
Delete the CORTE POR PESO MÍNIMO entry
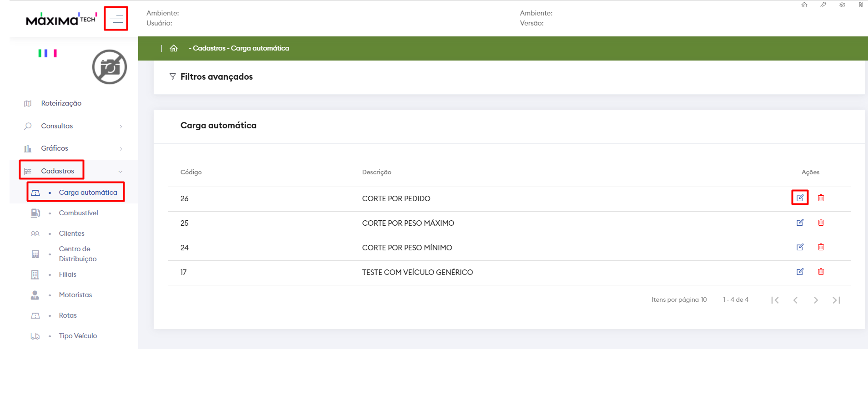(821, 247)
